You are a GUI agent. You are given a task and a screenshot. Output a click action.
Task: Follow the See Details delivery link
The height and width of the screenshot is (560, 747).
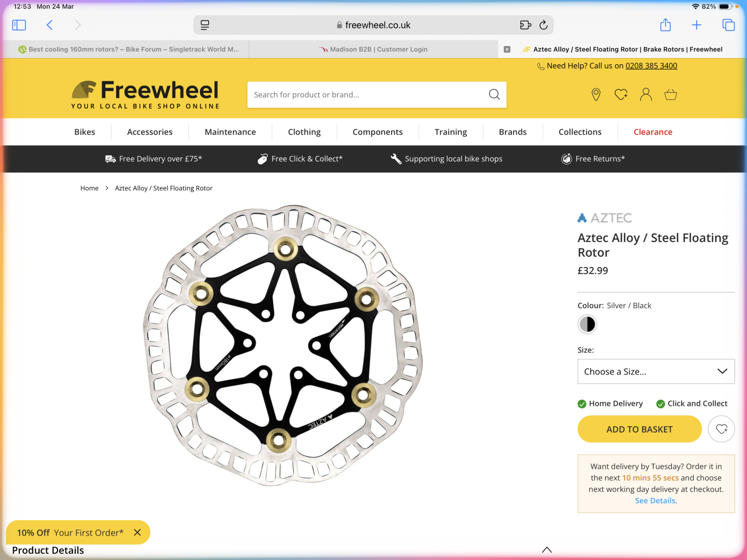click(655, 501)
